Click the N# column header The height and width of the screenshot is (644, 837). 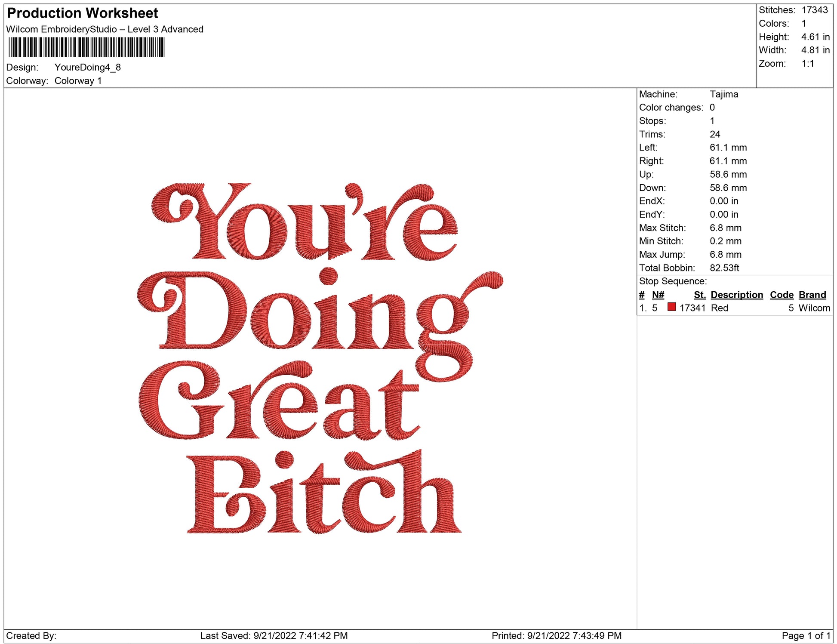[658, 295]
